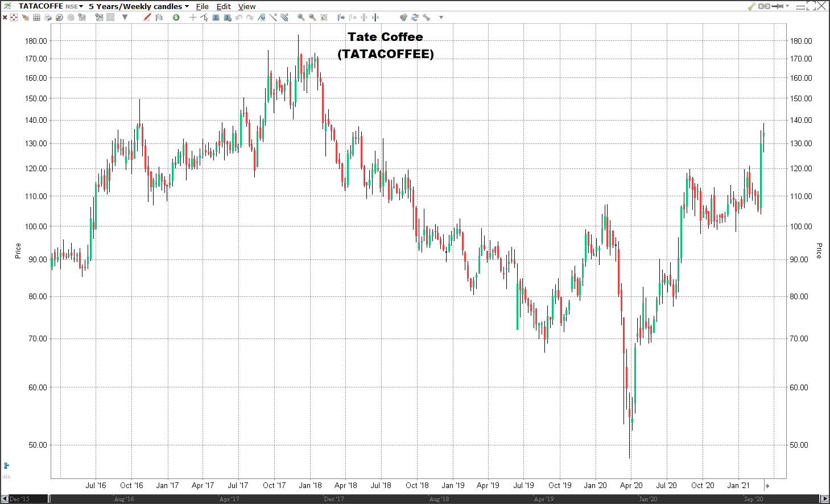Click the clock history icon
830x504 pixels.
click(x=59, y=18)
